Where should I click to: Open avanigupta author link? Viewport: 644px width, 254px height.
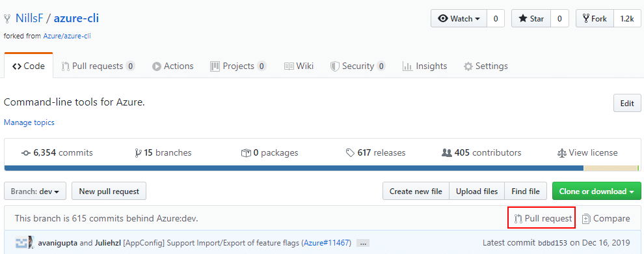coord(57,243)
